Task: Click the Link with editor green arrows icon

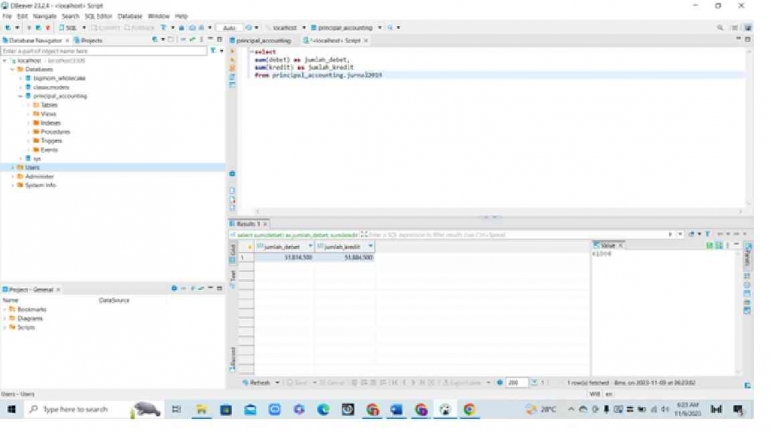Action: click(x=192, y=40)
